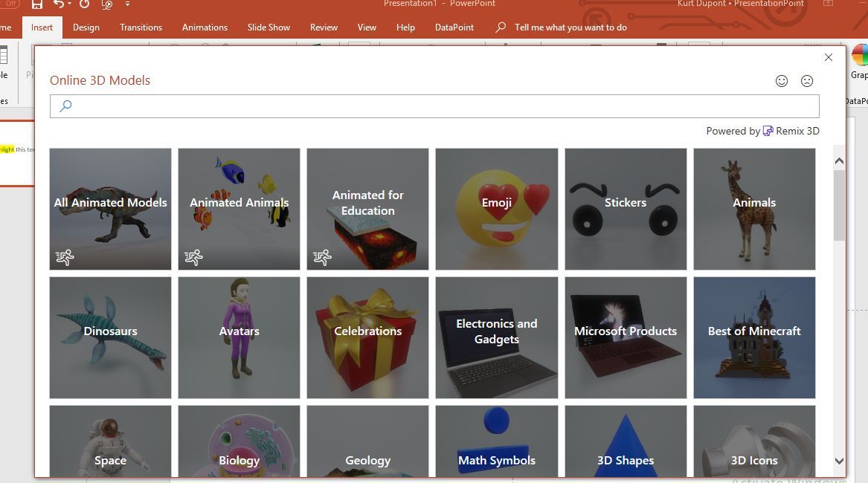Viewport: 868px width, 483px height.
Task: Toggle the AutoSave Off switch
Action: (x=9, y=4)
